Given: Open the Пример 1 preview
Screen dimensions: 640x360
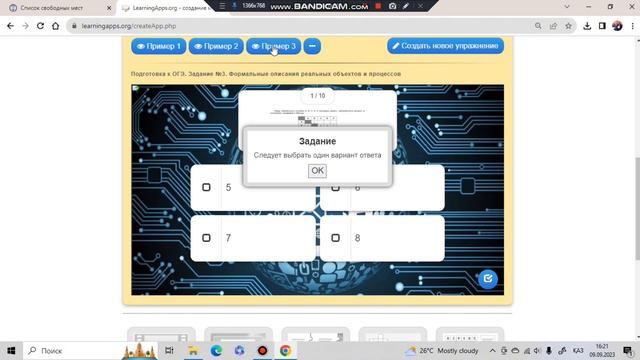Looking at the screenshot, I should (158, 46).
